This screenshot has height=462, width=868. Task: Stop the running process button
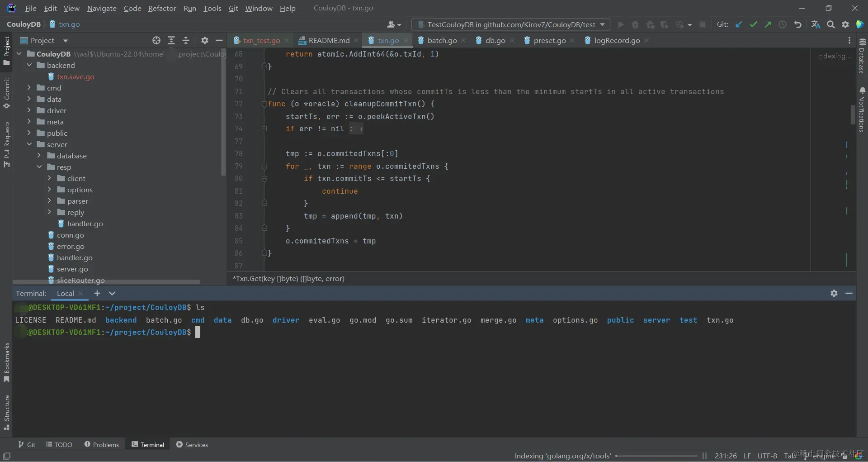coord(703,24)
